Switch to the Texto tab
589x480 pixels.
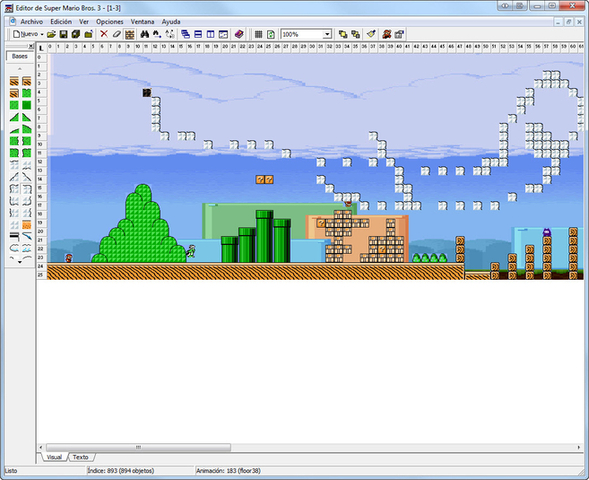coord(80,457)
